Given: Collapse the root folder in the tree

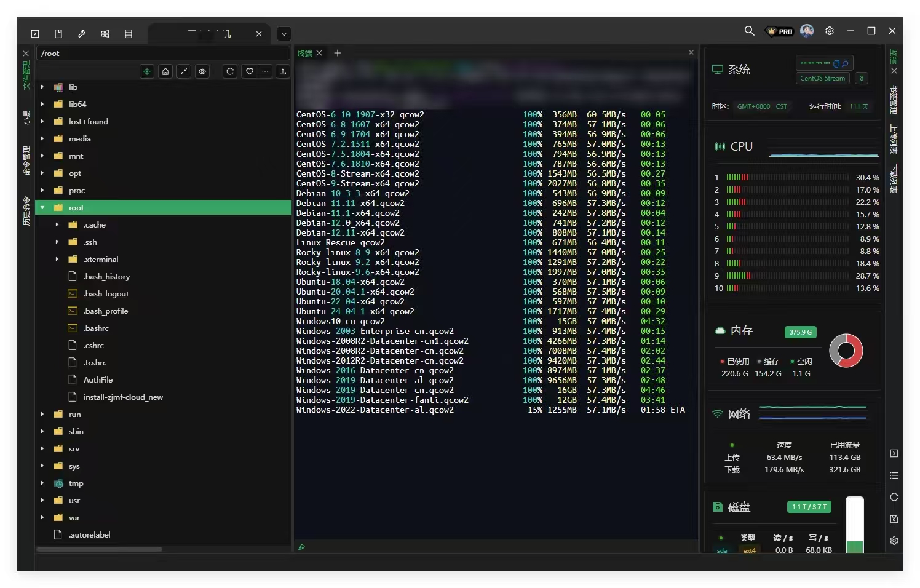Looking at the screenshot, I should coord(42,208).
